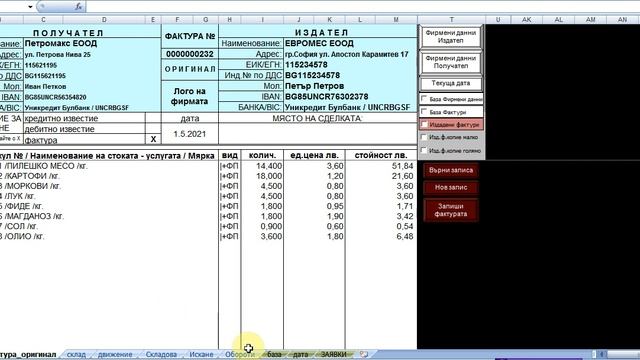This screenshot has height=360, width=640.
Task: Switch to the 'склад' sheet tab
Action: pos(76,354)
